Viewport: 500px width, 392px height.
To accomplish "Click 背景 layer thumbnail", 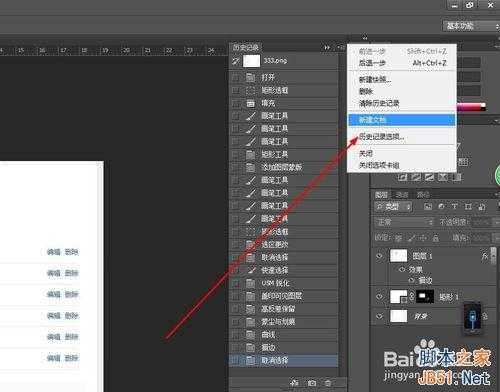I will [399, 316].
